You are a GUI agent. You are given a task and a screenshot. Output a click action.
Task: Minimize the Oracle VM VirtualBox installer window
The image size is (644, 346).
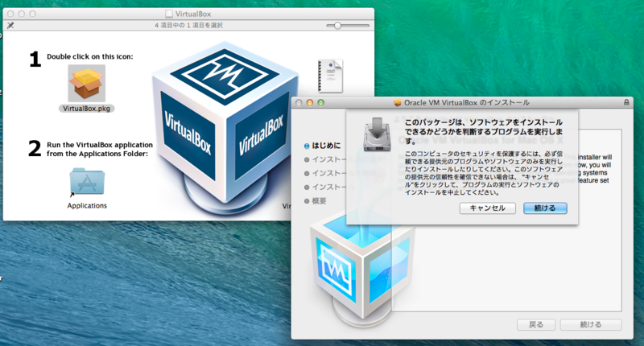tap(310, 103)
